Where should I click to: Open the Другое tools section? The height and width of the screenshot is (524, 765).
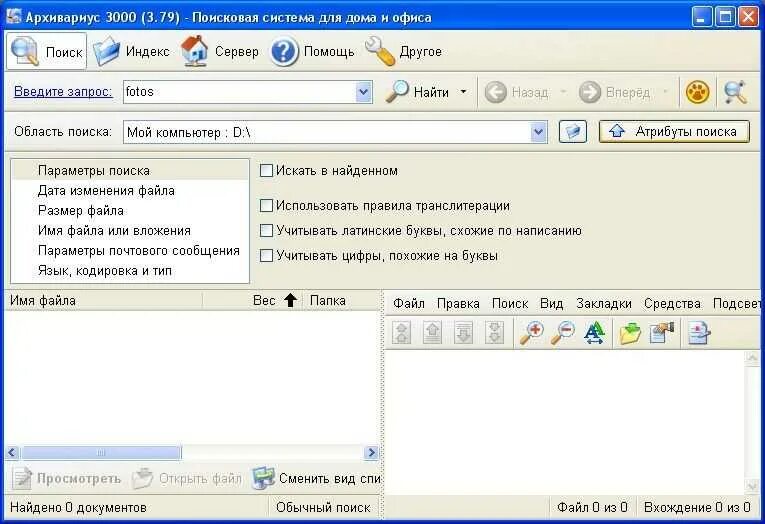click(403, 51)
